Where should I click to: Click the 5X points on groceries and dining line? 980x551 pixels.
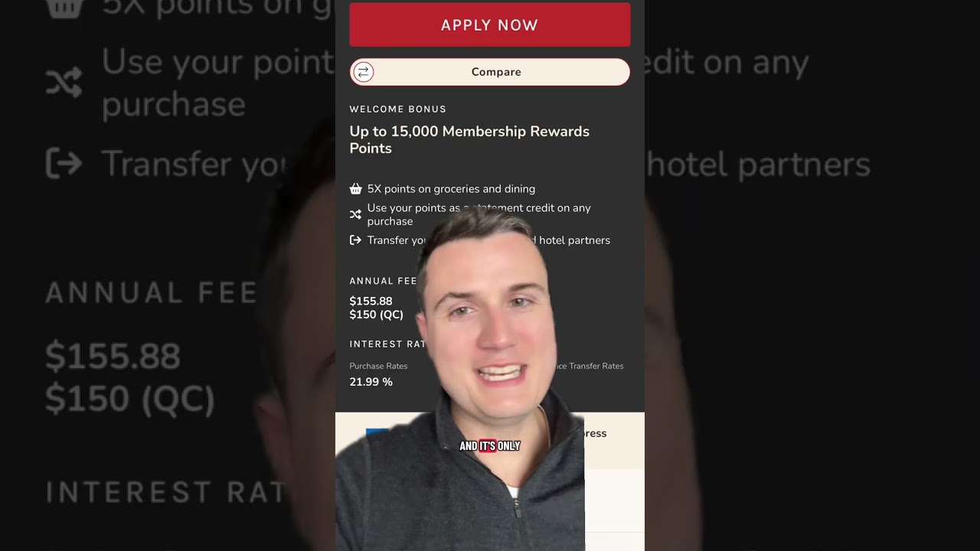tap(451, 189)
